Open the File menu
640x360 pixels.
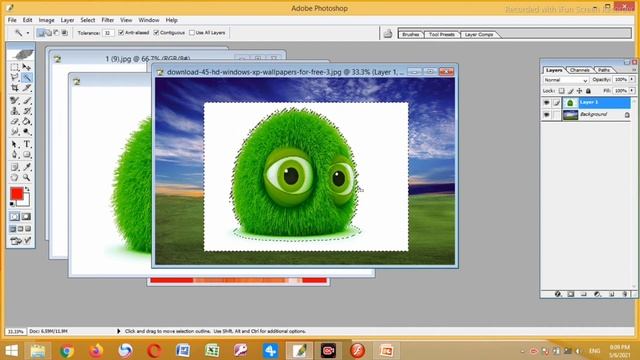click(12, 20)
